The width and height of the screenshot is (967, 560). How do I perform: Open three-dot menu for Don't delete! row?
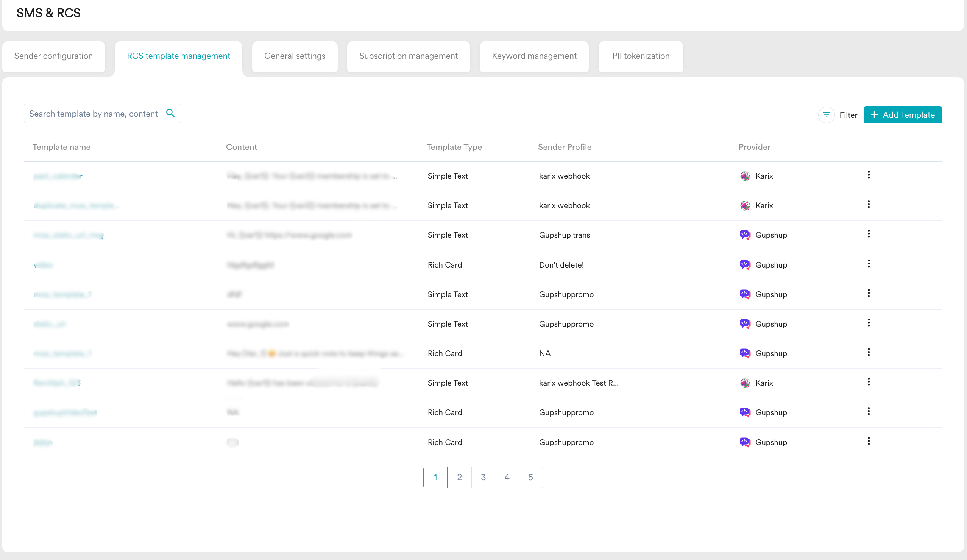click(x=869, y=264)
